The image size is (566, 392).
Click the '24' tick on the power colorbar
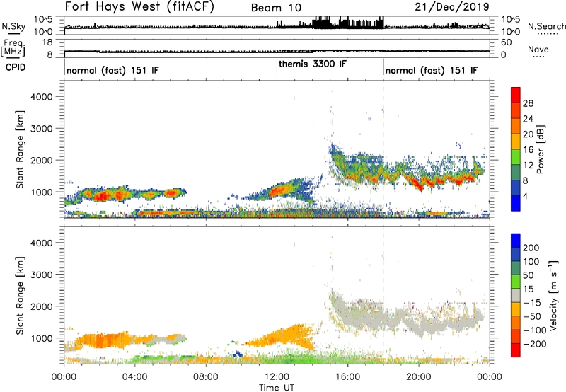point(528,119)
